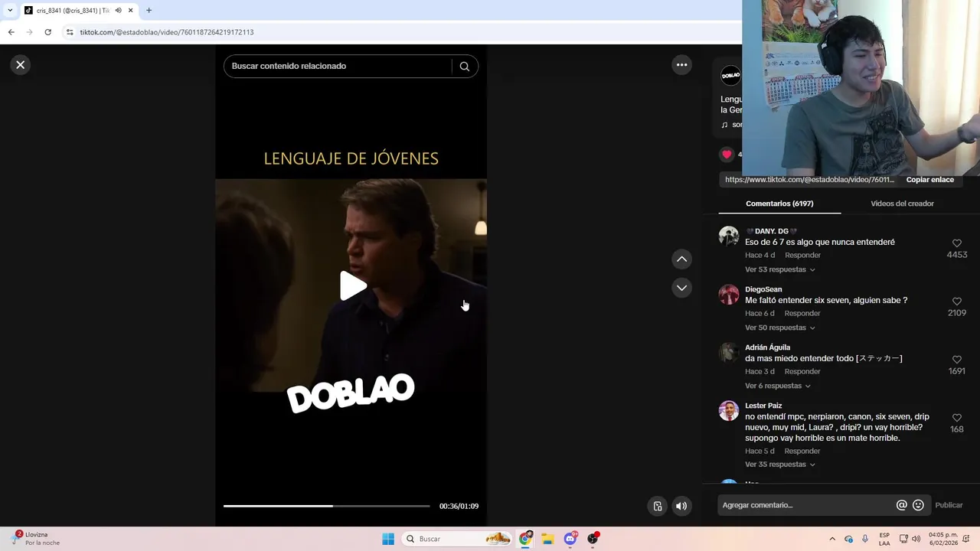This screenshot has width=980, height=551.
Task: Reply to Lester Paiz's comment
Action: (802, 451)
